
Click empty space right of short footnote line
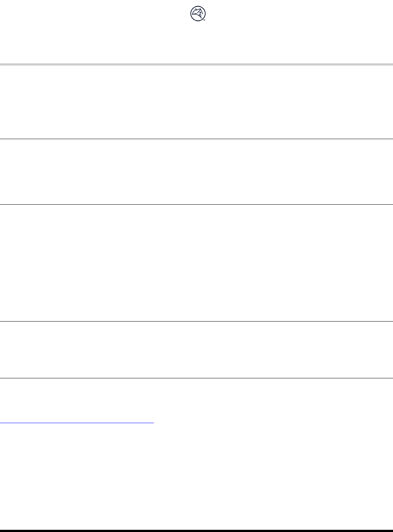pyautogui.click(x=273, y=423)
